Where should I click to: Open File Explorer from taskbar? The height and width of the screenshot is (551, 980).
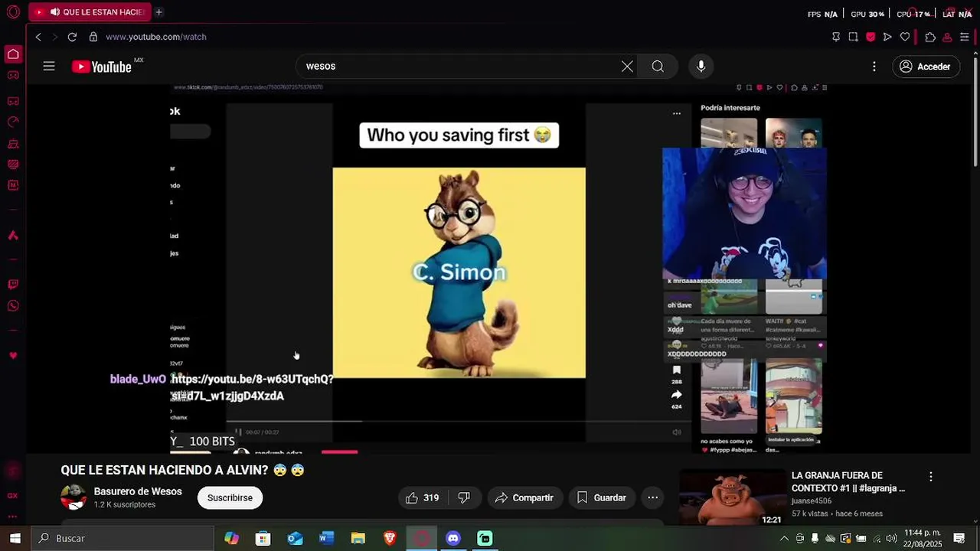[x=358, y=538]
